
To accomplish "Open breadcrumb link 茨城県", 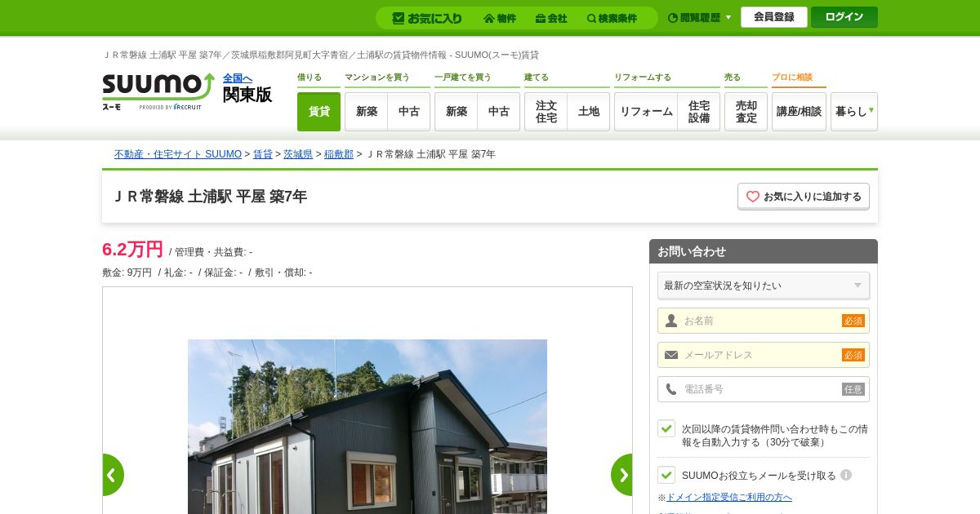I will pyautogui.click(x=298, y=154).
